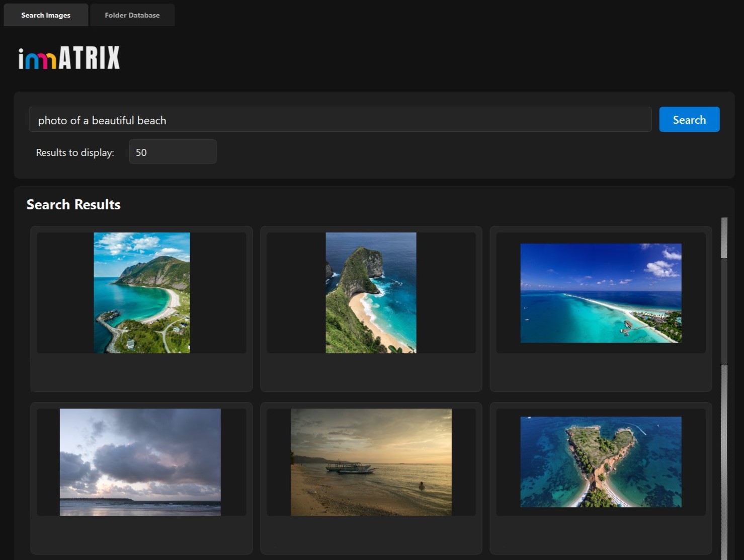Click the Results to display number box
Screen dimensions: 744x560
click(172, 152)
